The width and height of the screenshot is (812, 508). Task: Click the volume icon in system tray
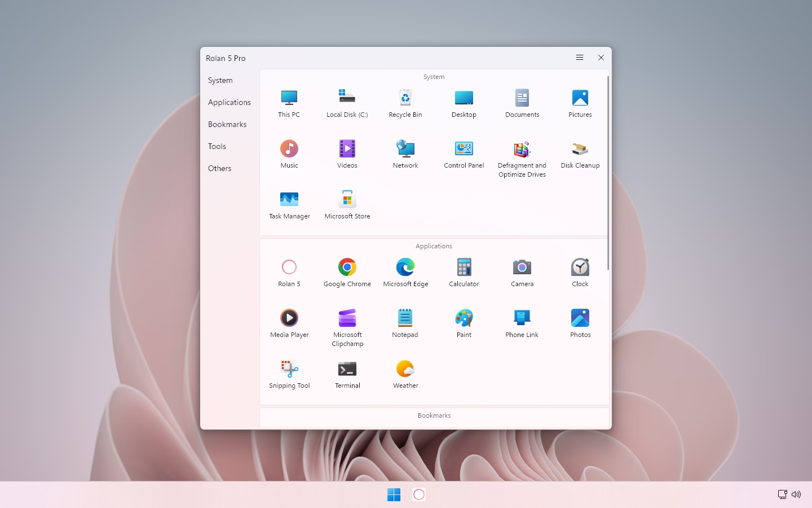tap(796, 494)
